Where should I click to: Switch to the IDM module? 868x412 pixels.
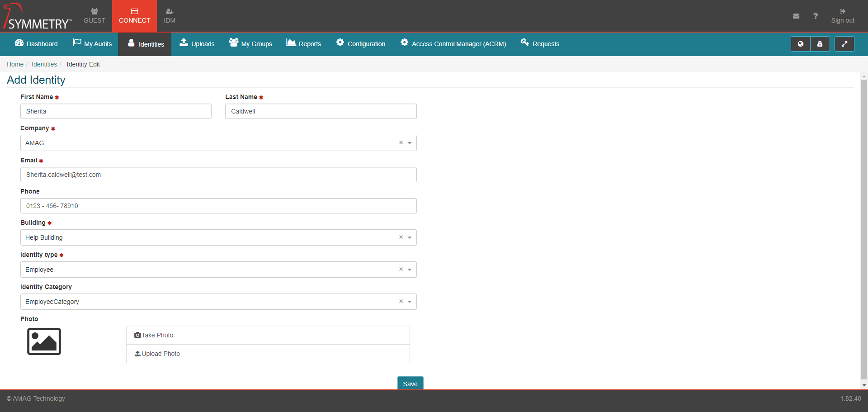(x=170, y=16)
